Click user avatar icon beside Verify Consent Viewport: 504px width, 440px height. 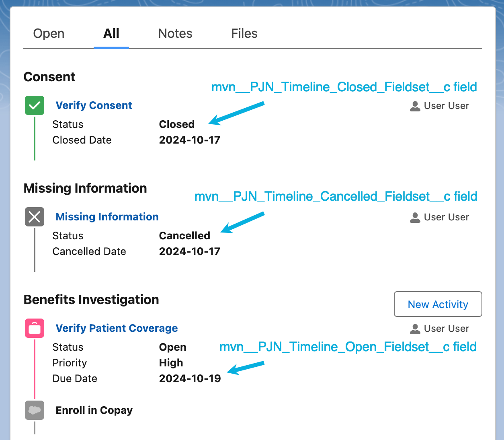[x=415, y=106]
